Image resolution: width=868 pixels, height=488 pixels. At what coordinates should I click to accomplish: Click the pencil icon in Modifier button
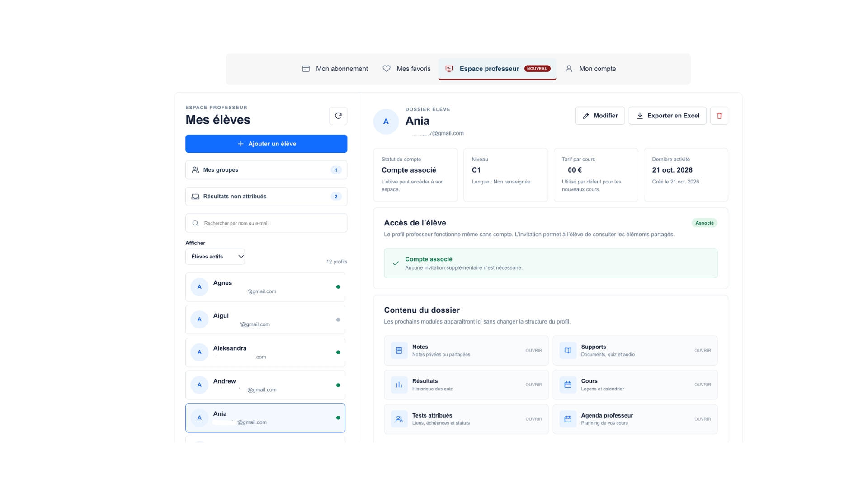[x=586, y=116]
